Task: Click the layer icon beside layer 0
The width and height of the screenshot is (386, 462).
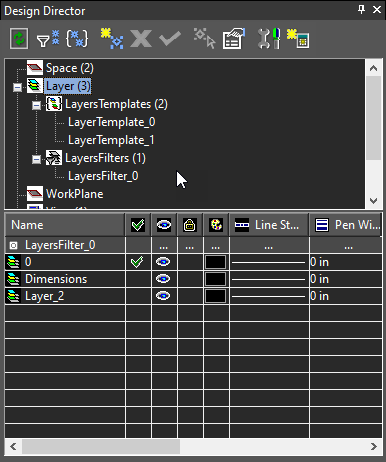Action: [13, 262]
